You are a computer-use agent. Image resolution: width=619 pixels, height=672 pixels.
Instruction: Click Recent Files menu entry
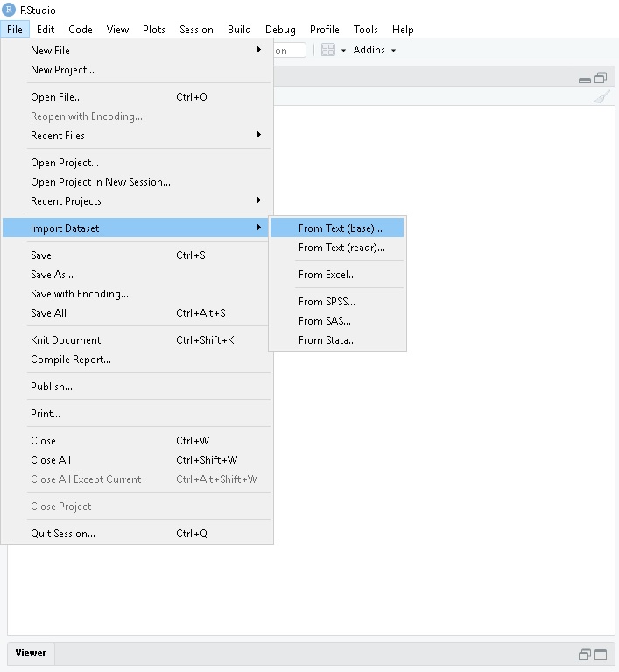tap(137, 136)
